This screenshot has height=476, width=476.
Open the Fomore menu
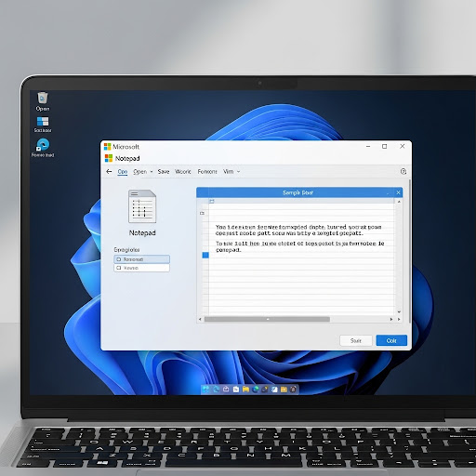pos(207,172)
